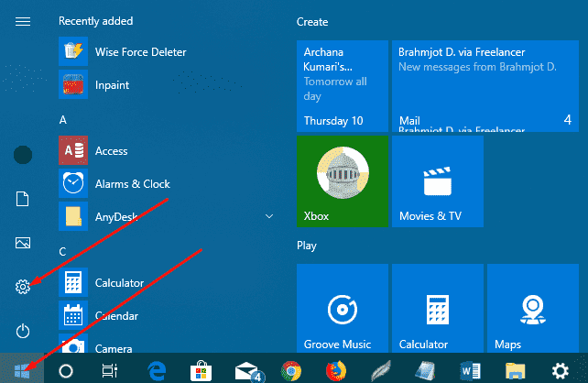The width and height of the screenshot is (588, 383).
Task: Open the feather app on taskbar
Action: [x=381, y=371]
